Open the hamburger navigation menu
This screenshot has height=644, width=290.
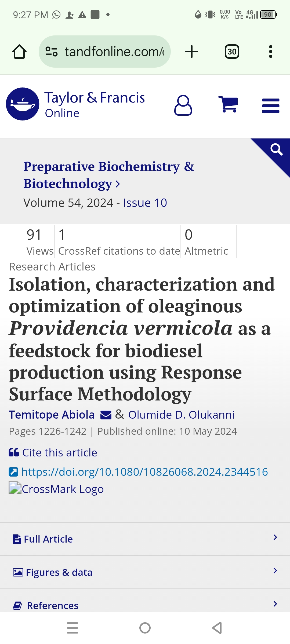(x=271, y=105)
